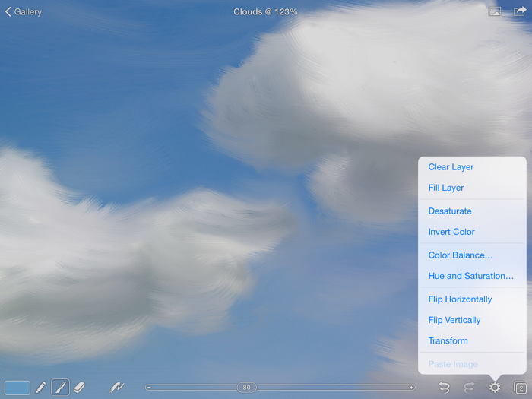Undo the last stroke
This screenshot has width=532, height=399.
coord(444,387)
